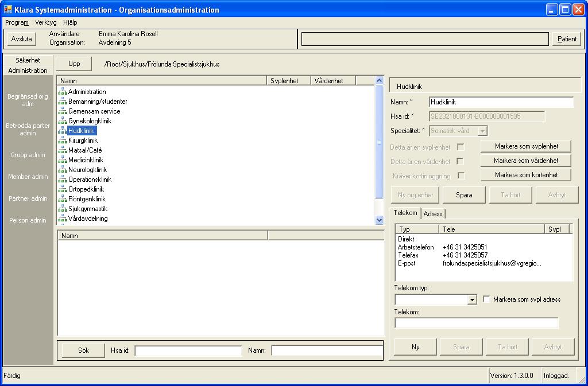Click the Tele column header
Viewport: 588px width, 386px height.
(x=492, y=229)
